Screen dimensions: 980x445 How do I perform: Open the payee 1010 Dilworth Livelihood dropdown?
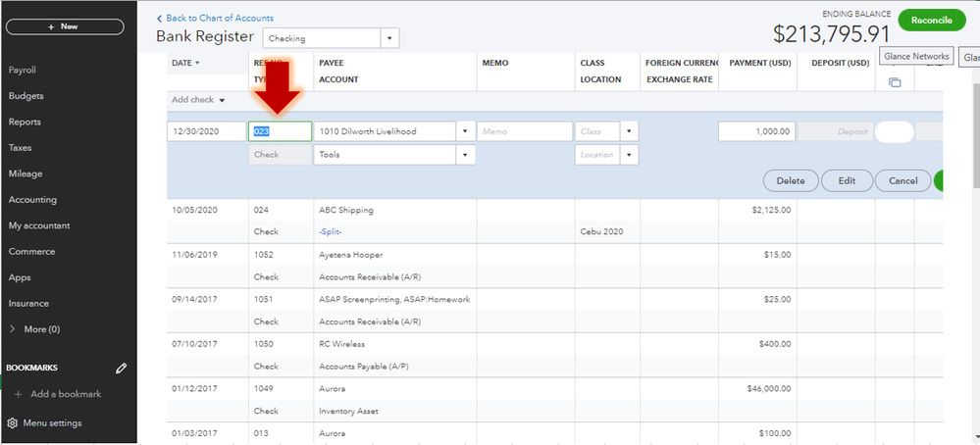click(x=465, y=131)
